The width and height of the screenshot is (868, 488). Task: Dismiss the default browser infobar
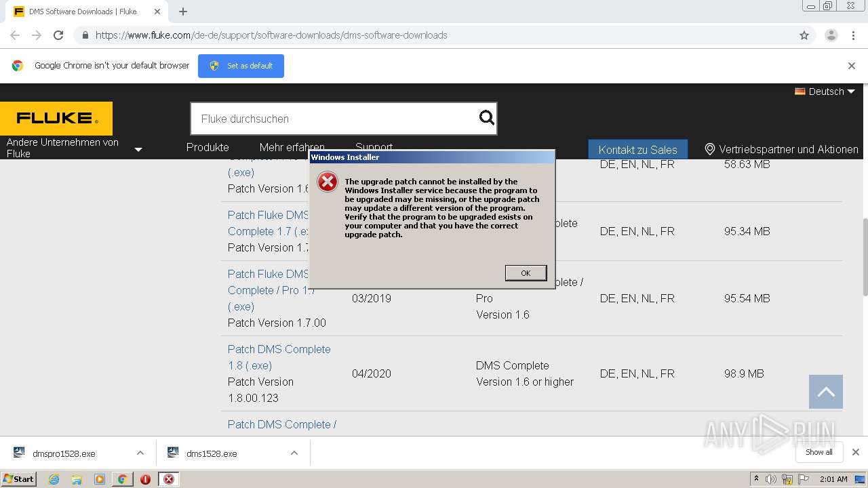point(852,66)
